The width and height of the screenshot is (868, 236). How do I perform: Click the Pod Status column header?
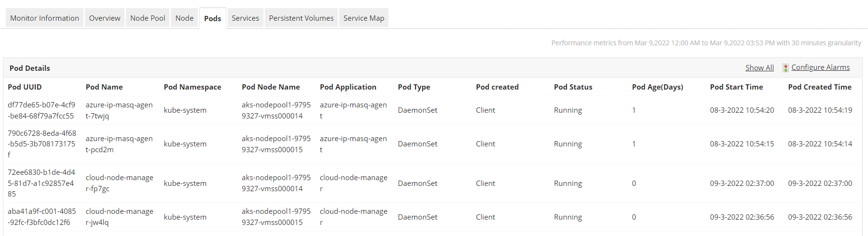(573, 87)
